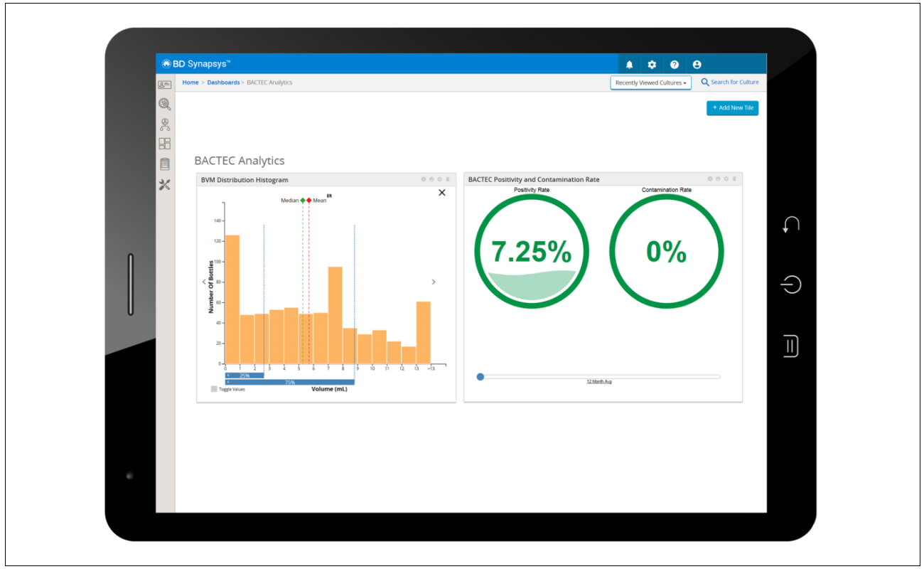Image resolution: width=924 pixels, height=569 pixels.
Task: Open the wrench tools sidebar icon
Action: (x=164, y=185)
